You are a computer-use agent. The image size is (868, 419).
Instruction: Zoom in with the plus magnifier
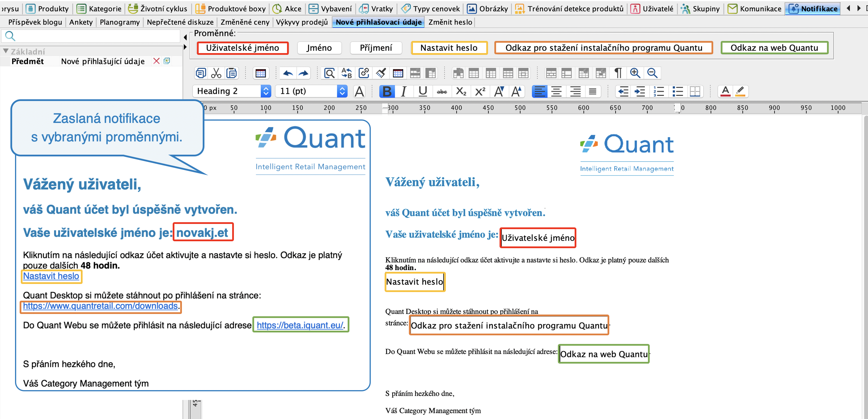point(635,73)
